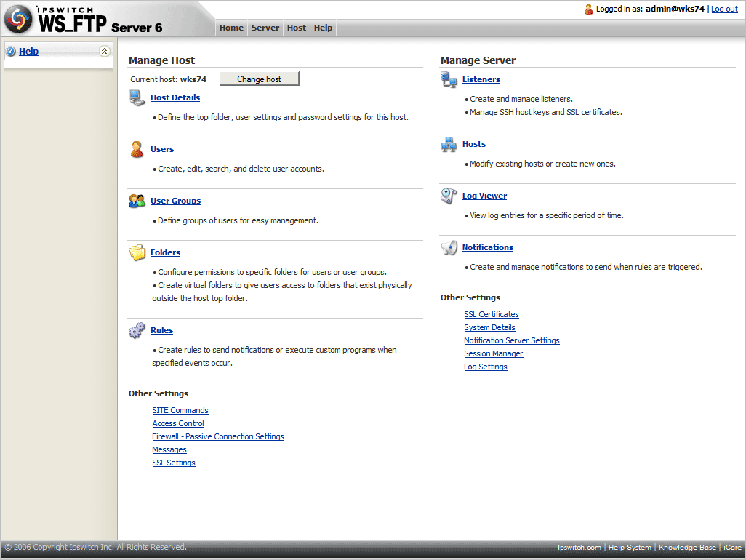Screen dimensions: 746x560
Task: Click the Folders yellow folder icon
Action: point(137,252)
